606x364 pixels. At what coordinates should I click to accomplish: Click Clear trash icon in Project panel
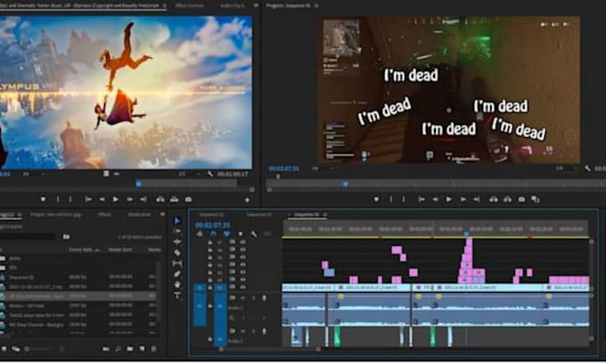(153, 349)
